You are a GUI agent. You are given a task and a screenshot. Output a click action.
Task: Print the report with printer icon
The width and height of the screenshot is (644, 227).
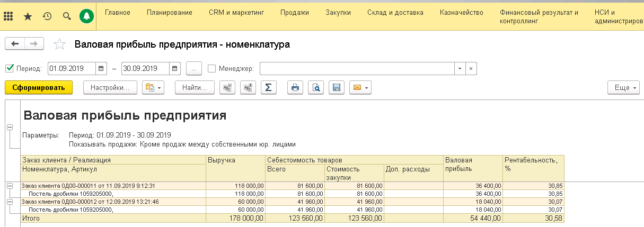click(x=295, y=88)
